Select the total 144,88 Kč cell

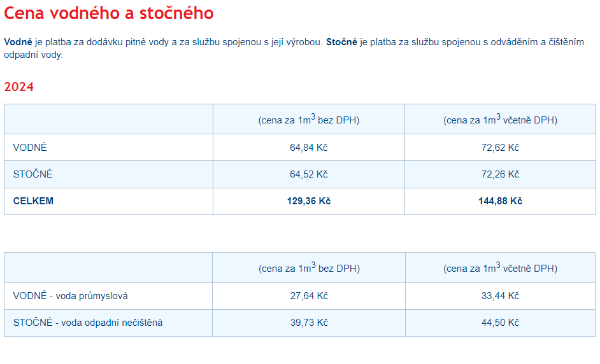500,201
